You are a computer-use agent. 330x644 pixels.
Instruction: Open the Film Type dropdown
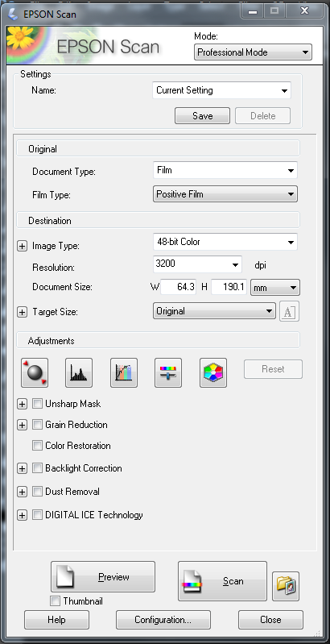click(x=225, y=194)
